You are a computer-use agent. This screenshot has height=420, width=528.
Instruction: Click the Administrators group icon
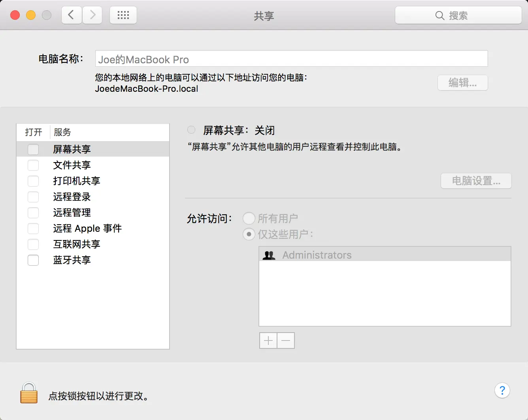pyautogui.click(x=269, y=255)
